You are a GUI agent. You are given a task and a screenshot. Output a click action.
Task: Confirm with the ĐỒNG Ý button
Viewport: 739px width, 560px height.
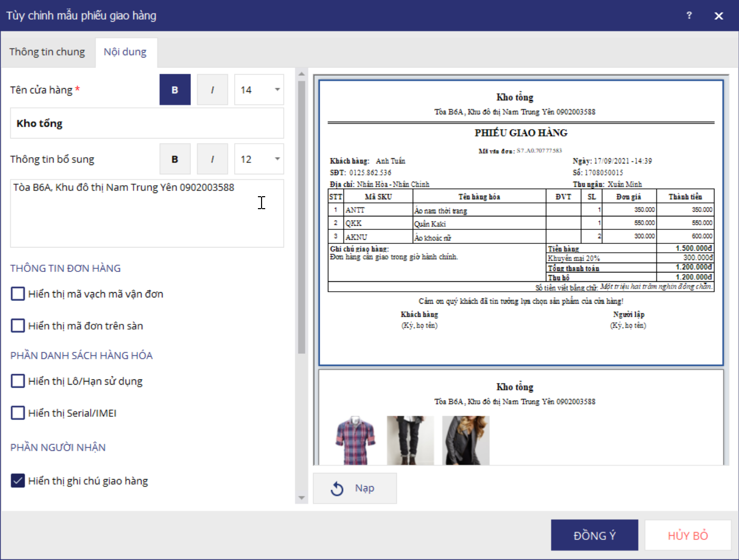594,536
